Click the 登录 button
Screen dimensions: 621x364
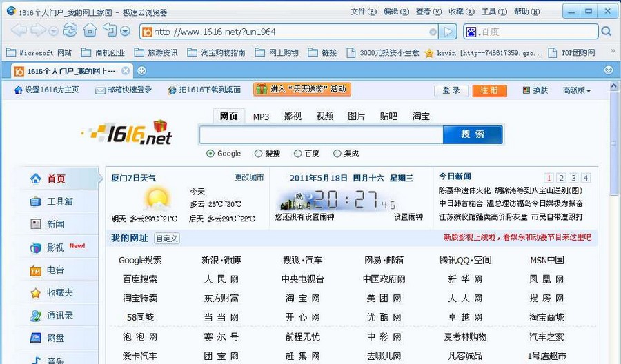[x=451, y=90]
